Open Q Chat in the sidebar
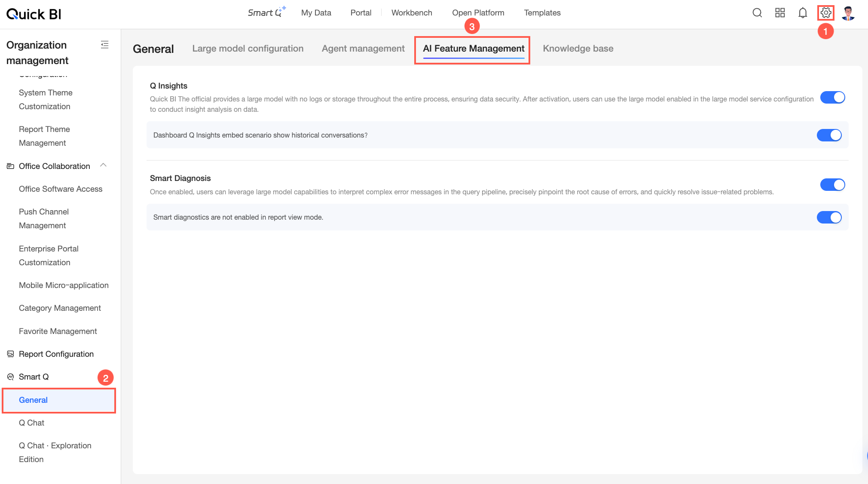The image size is (868, 484). pyautogui.click(x=32, y=423)
